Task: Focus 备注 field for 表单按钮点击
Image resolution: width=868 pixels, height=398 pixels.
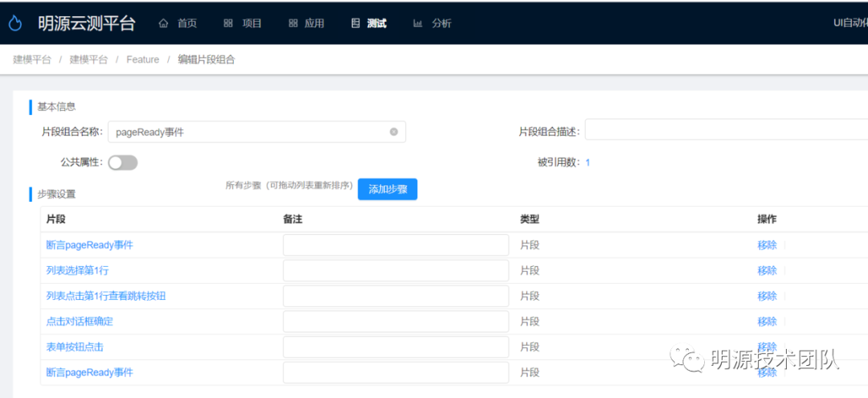Action: tap(395, 347)
